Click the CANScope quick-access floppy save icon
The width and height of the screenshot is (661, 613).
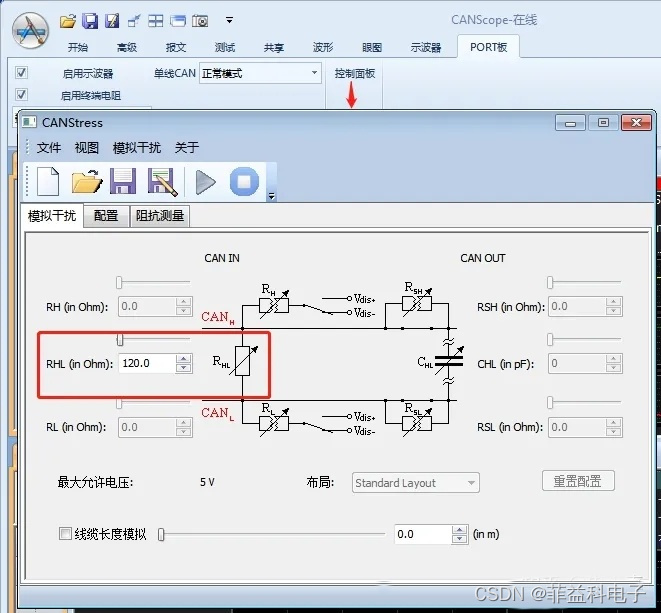coord(90,21)
